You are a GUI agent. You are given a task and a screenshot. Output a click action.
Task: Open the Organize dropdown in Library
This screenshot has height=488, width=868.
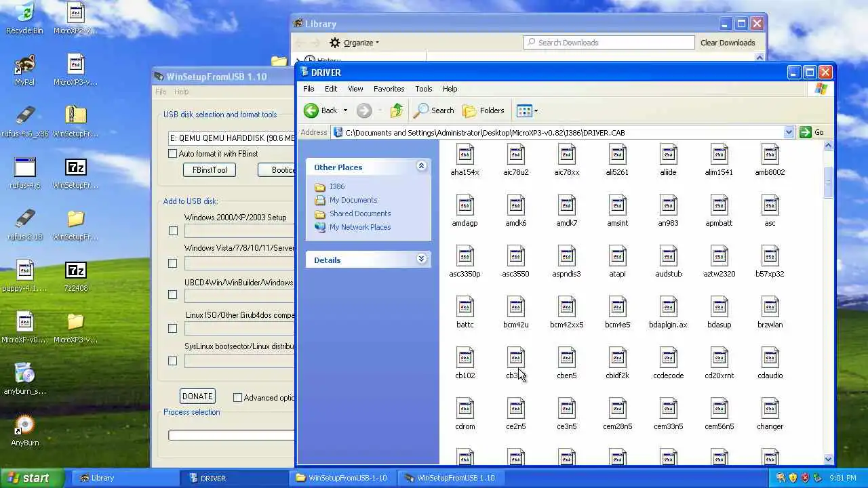[354, 43]
